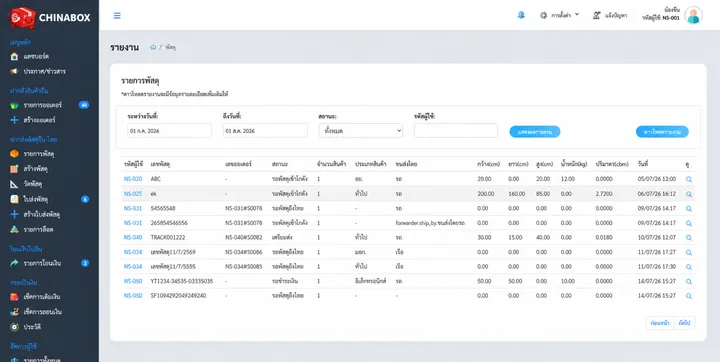Go to next page of results
Image resolution: width=720 pixels, height=362 pixels.
point(684,323)
